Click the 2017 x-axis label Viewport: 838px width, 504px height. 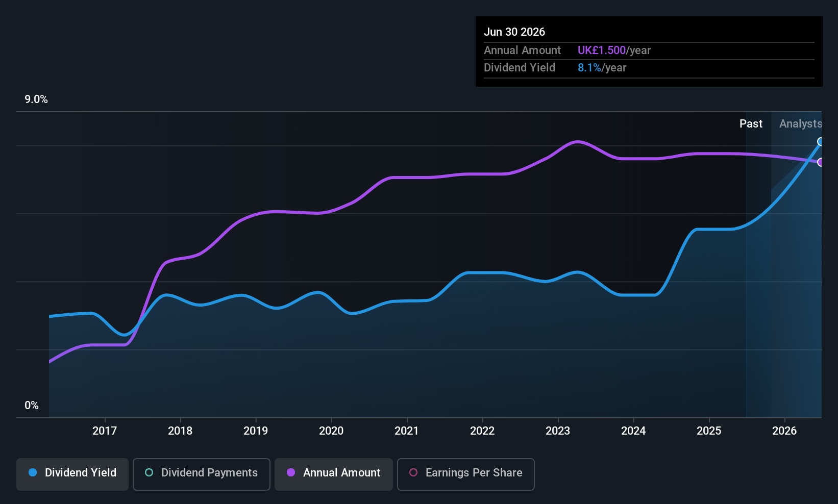point(105,431)
